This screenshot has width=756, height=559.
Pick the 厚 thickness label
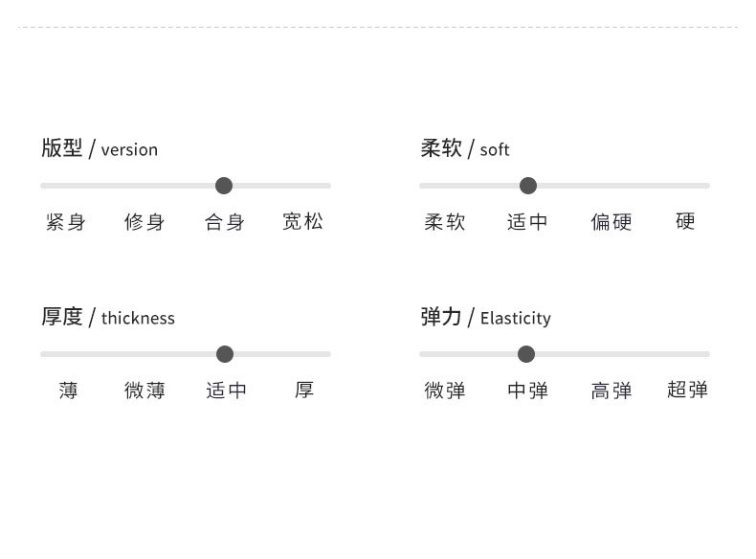click(304, 391)
